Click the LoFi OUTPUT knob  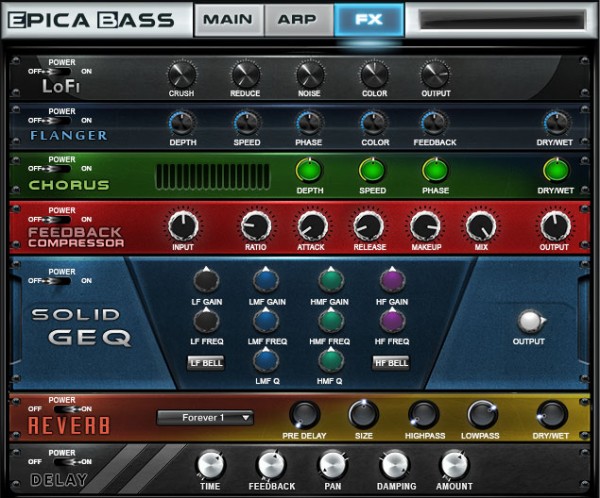click(435, 75)
